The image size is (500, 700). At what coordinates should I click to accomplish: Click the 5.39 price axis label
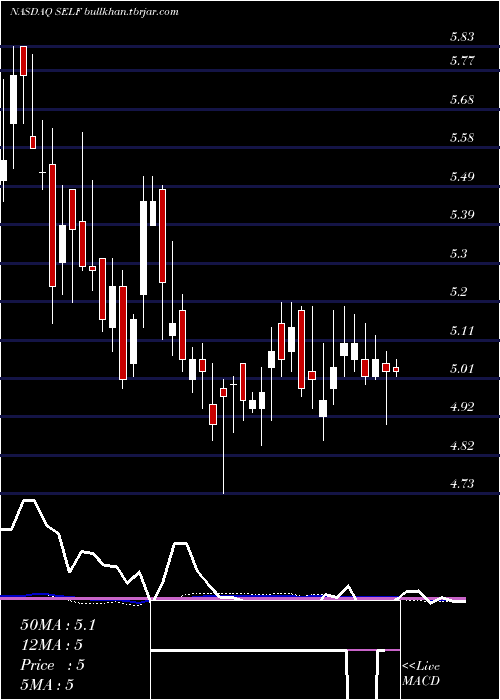pyautogui.click(x=462, y=214)
